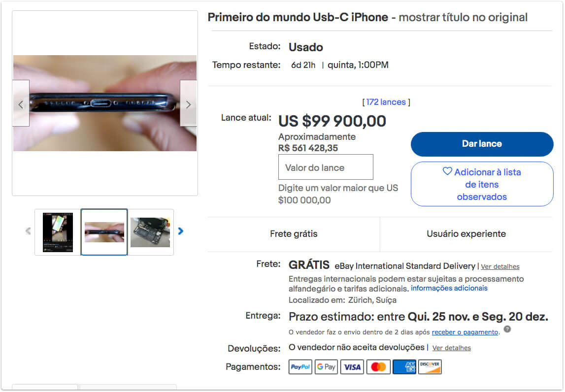This screenshot has height=392, width=565.
Task: Select the American Express icon
Action: pos(404,367)
